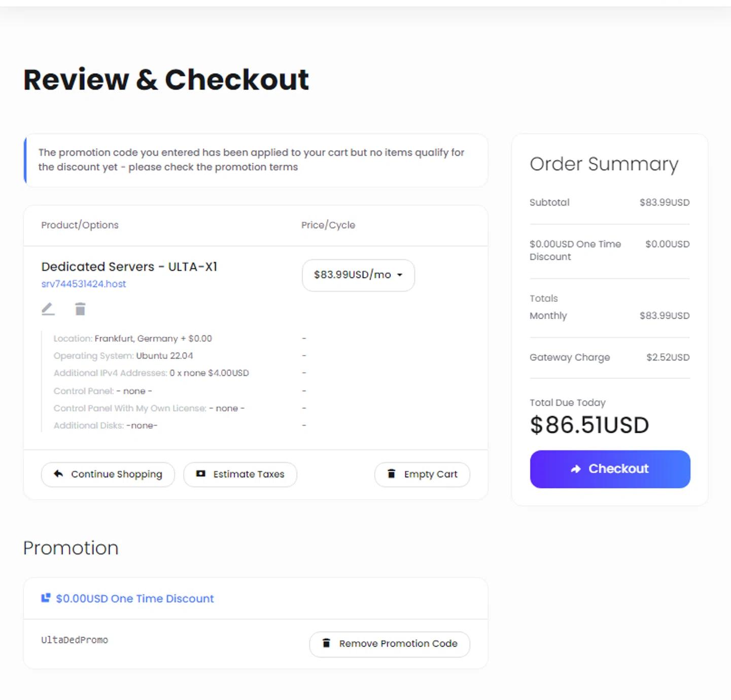Open the $83.99USD/mo billing cycle dropdown
Screen dimensions: 731x700
click(358, 275)
